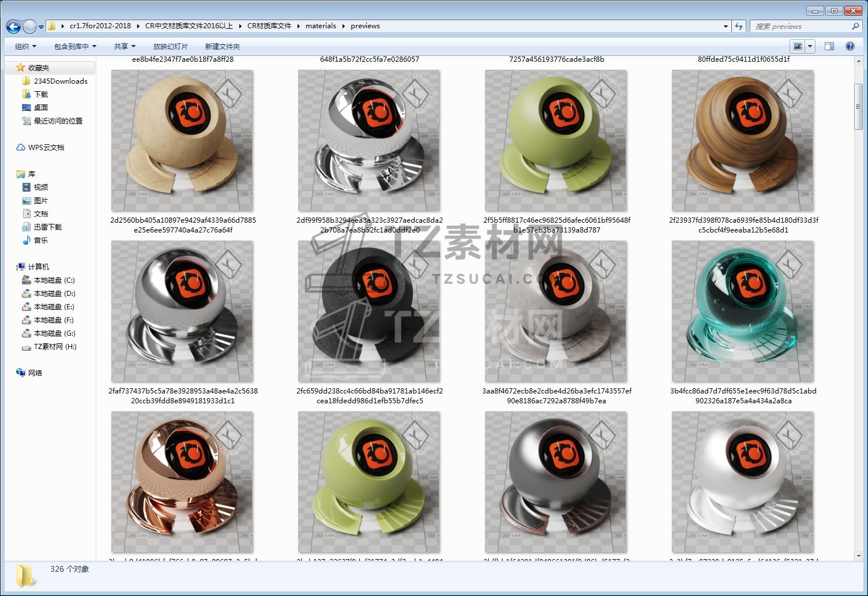Screen dimensions: 868x596
Task: Click the Back navigation arrow
Action: click(x=13, y=27)
